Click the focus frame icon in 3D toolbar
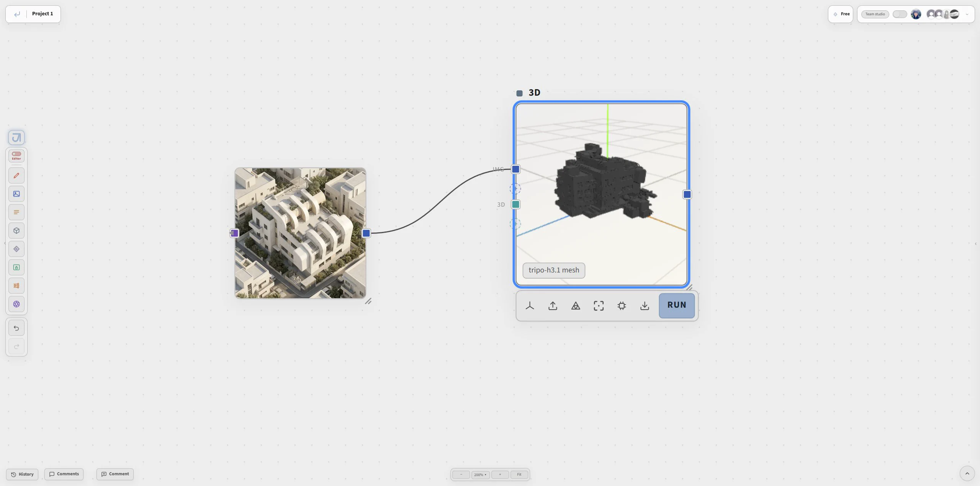Viewport: 980px width, 486px height. pyautogui.click(x=599, y=306)
